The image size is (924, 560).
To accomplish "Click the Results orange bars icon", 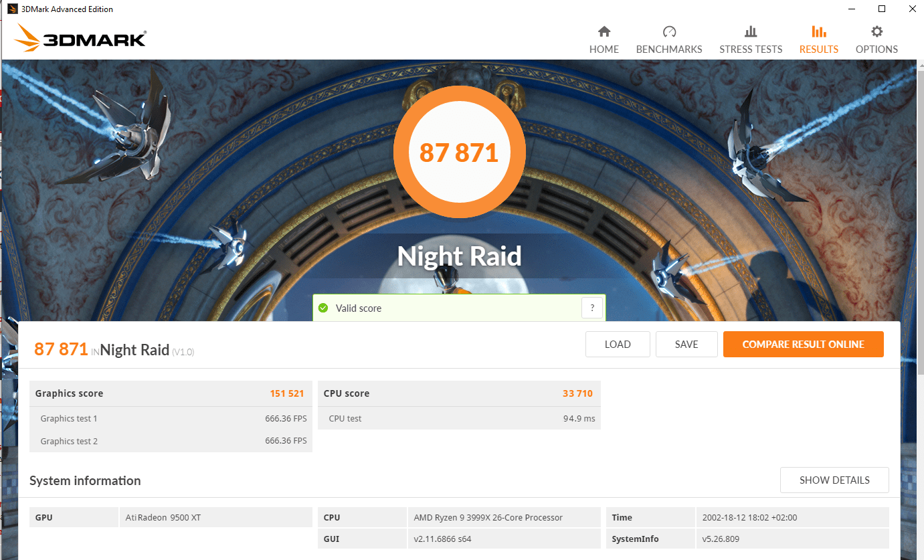I will pos(818,31).
